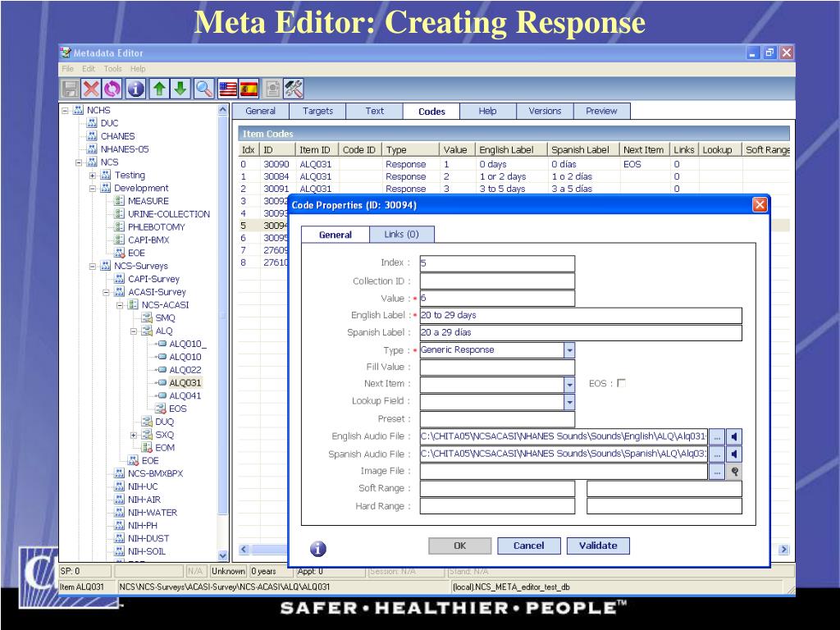Select the Spain flag Spanish language icon

pos(249,89)
